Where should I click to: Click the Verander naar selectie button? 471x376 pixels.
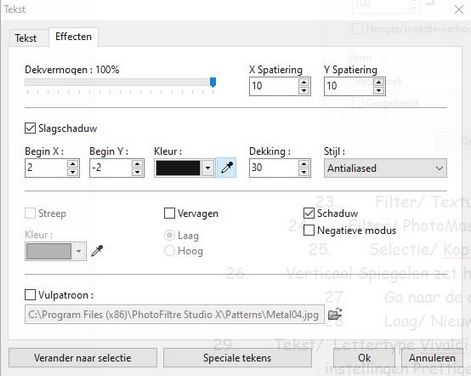(82, 358)
